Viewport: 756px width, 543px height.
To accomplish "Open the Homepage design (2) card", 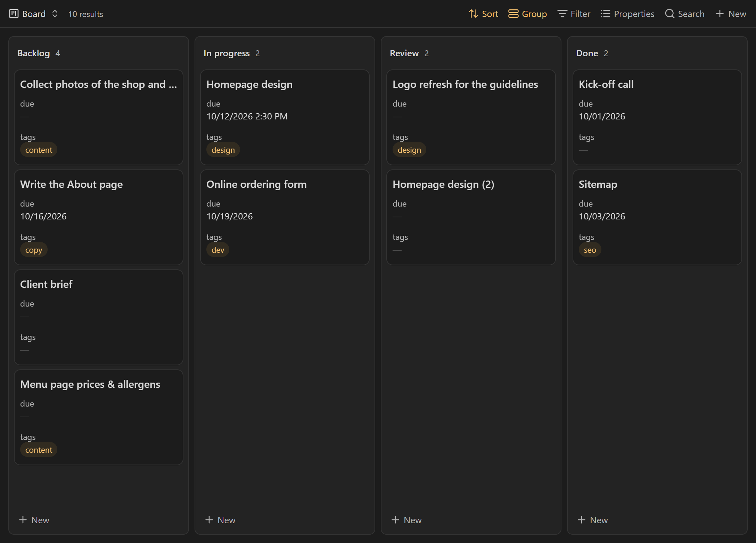I will (471, 217).
